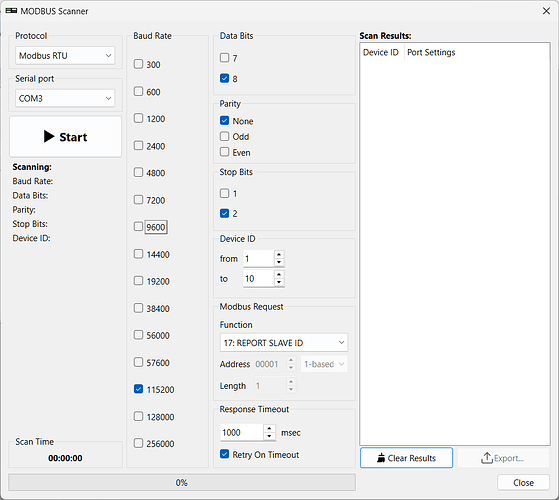Click the Address 00001 field
The width and height of the screenshot is (559, 500).
(x=270, y=364)
